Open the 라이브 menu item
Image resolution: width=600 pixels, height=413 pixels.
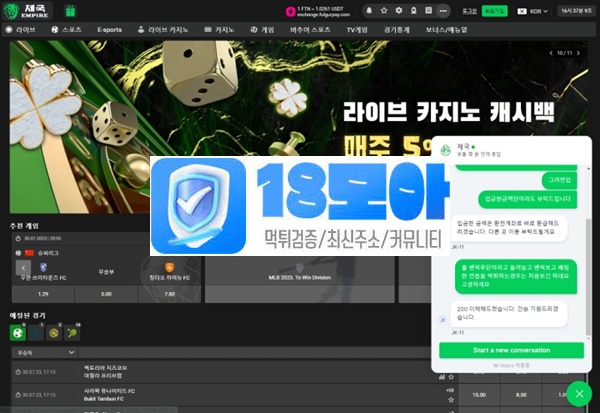(21, 30)
